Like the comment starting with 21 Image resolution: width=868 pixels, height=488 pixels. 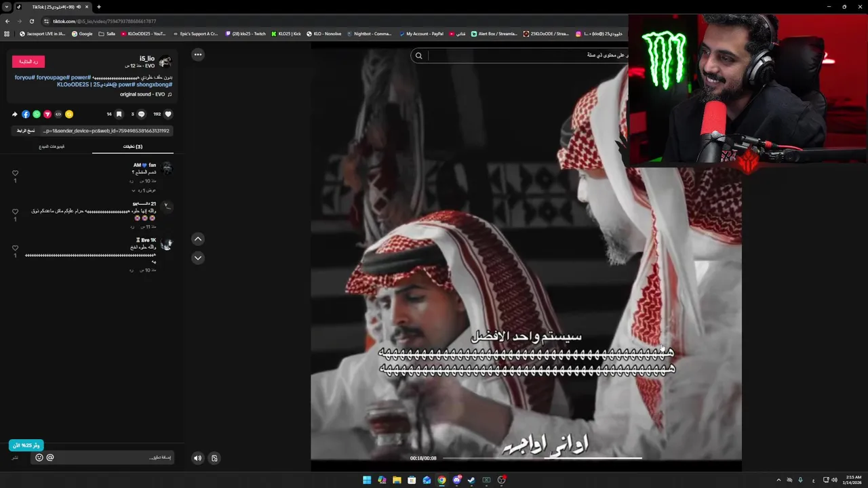click(x=15, y=212)
